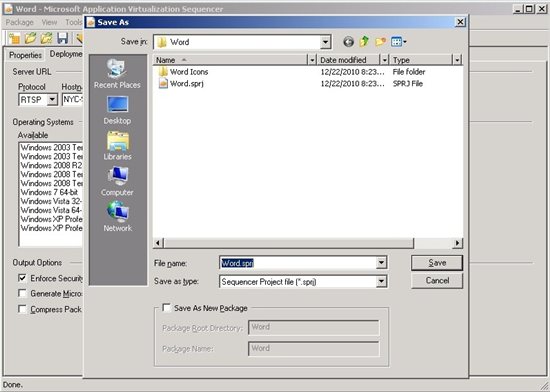This screenshot has width=550, height=392.
Task: Go up one folder level
Action: [x=364, y=42]
